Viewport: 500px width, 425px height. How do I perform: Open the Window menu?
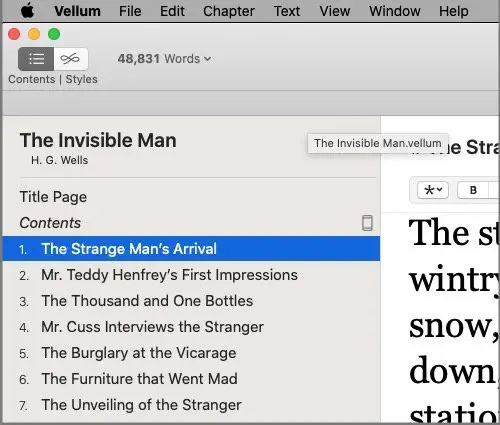point(395,11)
